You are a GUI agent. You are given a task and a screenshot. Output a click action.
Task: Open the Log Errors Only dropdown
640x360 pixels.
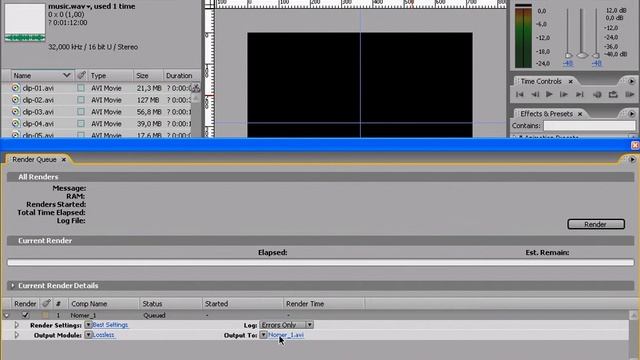pyautogui.click(x=287, y=325)
